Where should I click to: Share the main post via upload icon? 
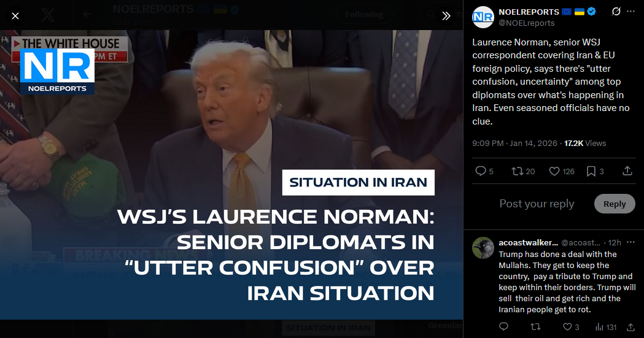pyautogui.click(x=627, y=171)
